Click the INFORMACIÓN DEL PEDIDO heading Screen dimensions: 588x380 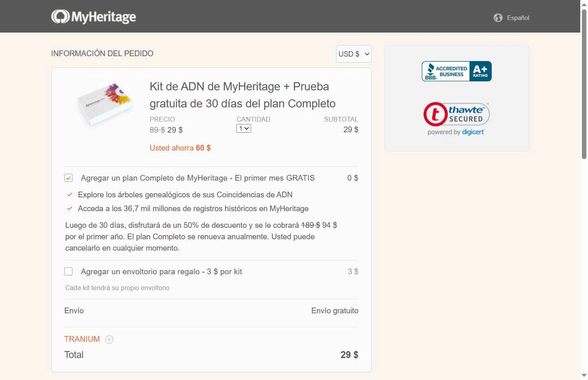tap(102, 54)
